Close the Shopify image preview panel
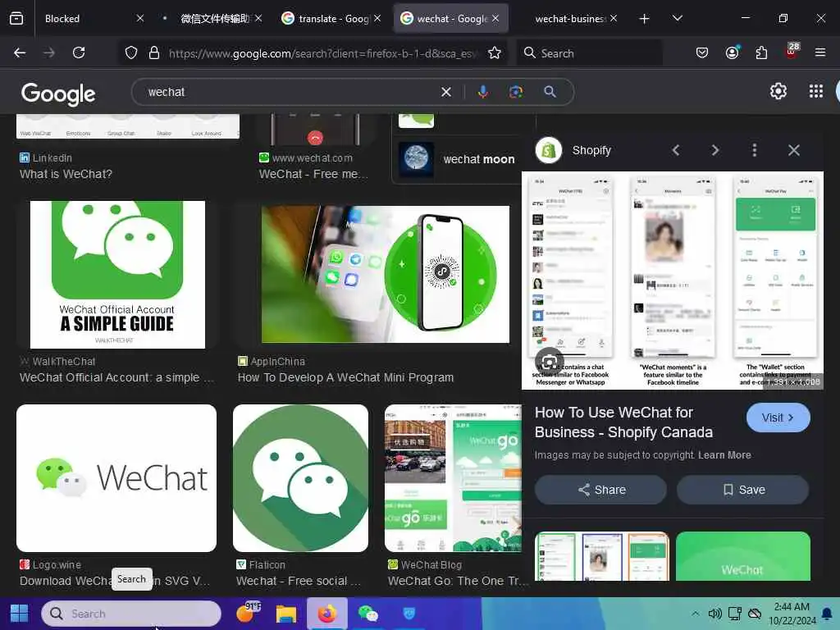The height and width of the screenshot is (630, 840). click(794, 151)
